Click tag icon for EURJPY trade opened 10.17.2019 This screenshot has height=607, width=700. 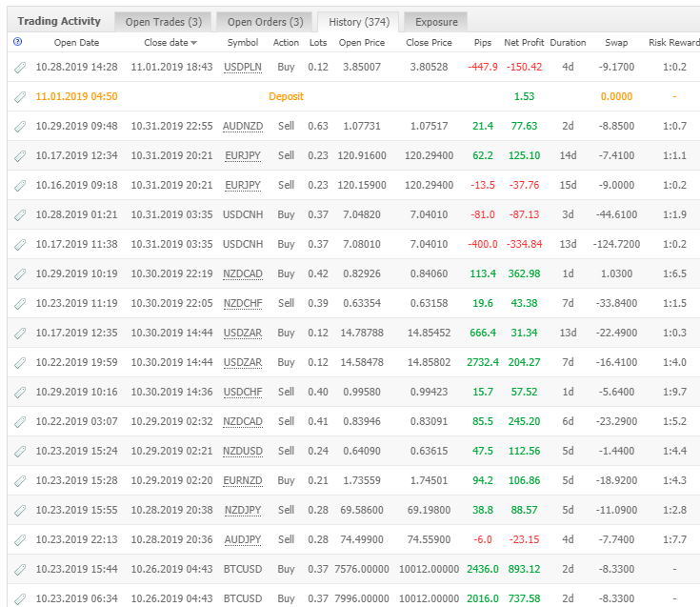[20, 156]
